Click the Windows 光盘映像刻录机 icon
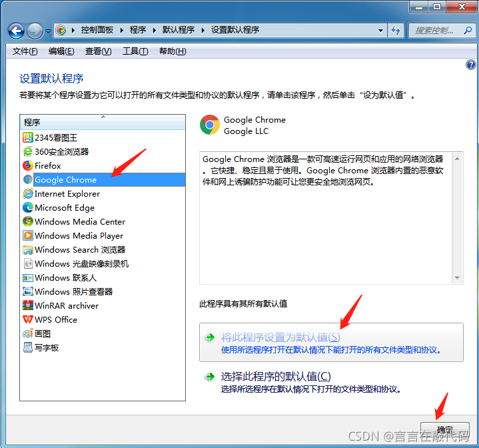The width and height of the screenshot is (479, 448). pyautogui.click(x=28, y=263)
